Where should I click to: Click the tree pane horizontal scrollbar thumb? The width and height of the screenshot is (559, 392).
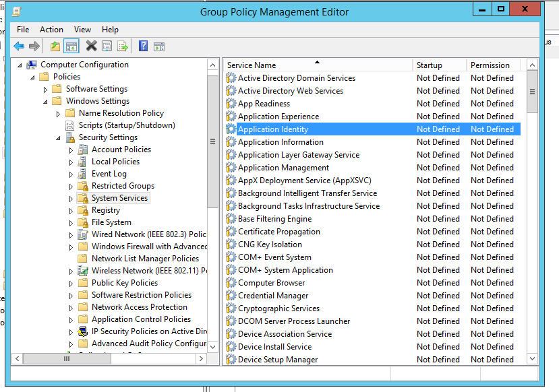[67, 358]
